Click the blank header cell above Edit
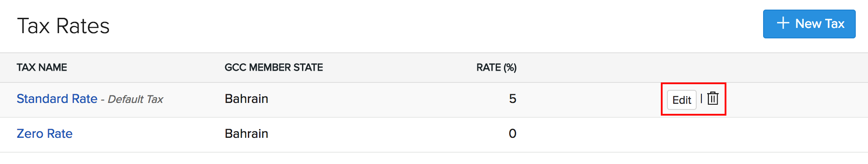Image resolution: width=868 pixels, height=164 pixels. pos(693,68)
